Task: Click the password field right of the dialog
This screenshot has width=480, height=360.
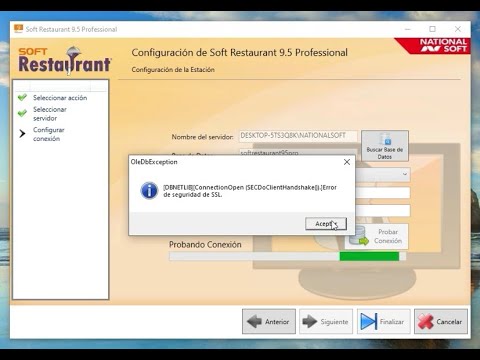Action: [383, 211]
